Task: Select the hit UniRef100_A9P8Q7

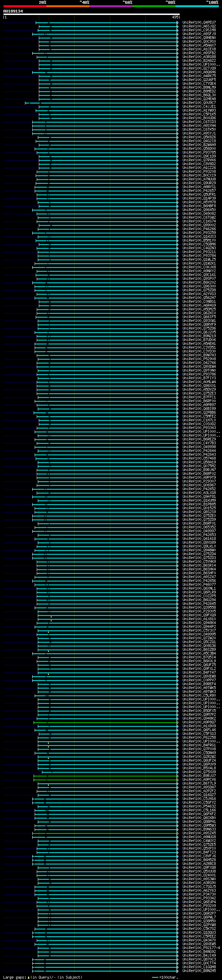Action: click(x=199, y=722)
